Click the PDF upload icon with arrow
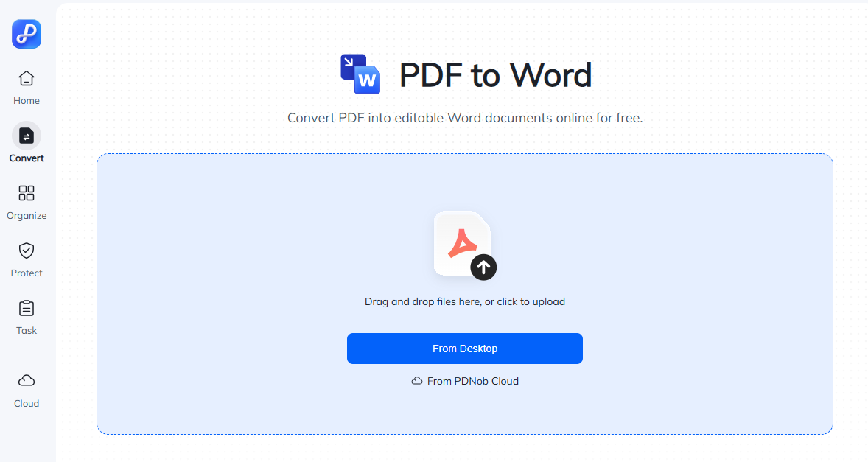The height and width of the screenshot is (462, 868). [x=462, y=244]
